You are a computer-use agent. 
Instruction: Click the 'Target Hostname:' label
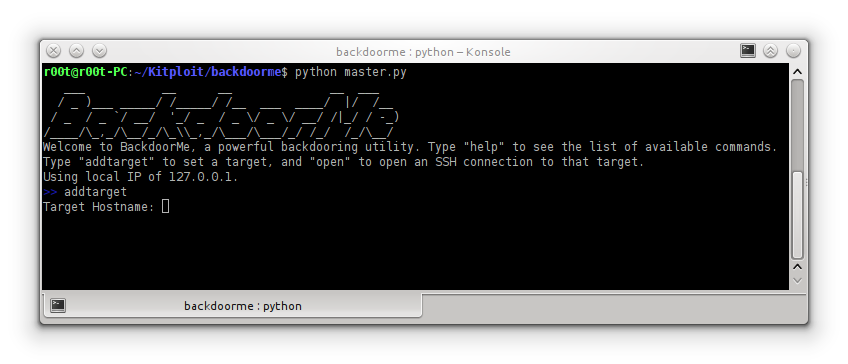(x=99, y=207)
